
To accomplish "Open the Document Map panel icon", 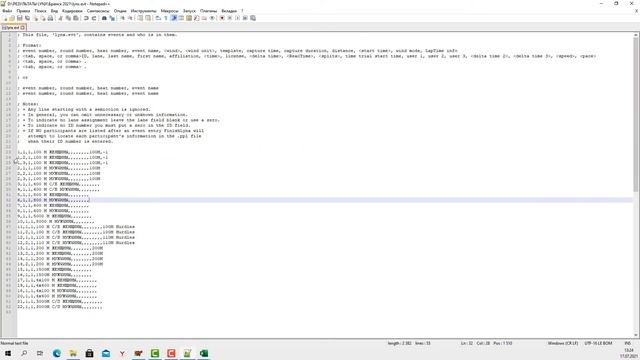I will click(189, 18).
